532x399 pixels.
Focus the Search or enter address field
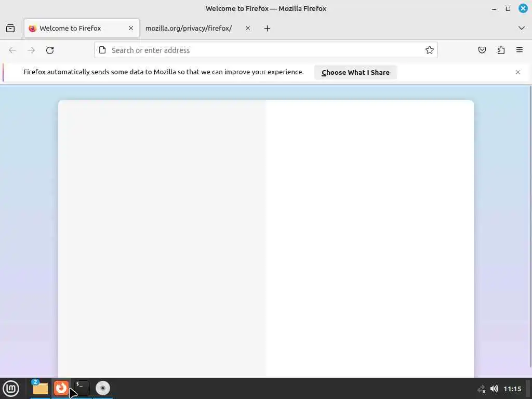tap(266, 50)
